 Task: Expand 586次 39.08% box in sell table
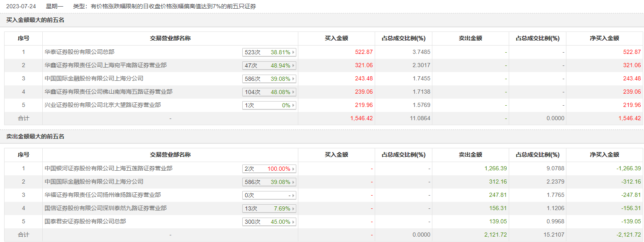(x=269, y=182)
